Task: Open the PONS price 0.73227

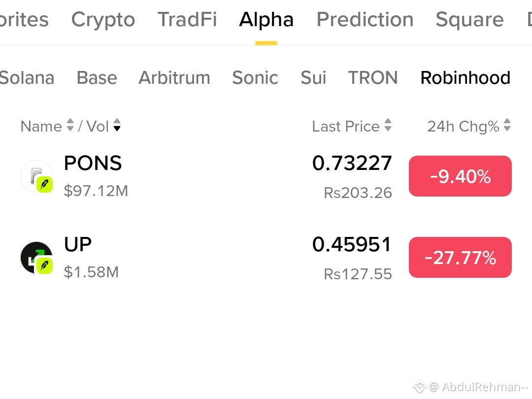Action: click(352, 163)
